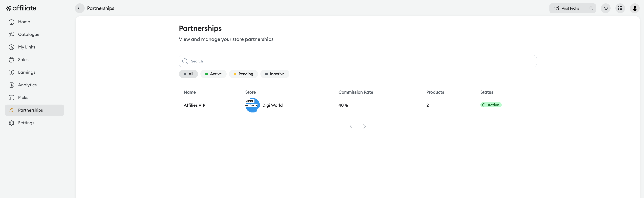Filter partnerships by Active status
The image size is (644, 198).
pos(213,74)
